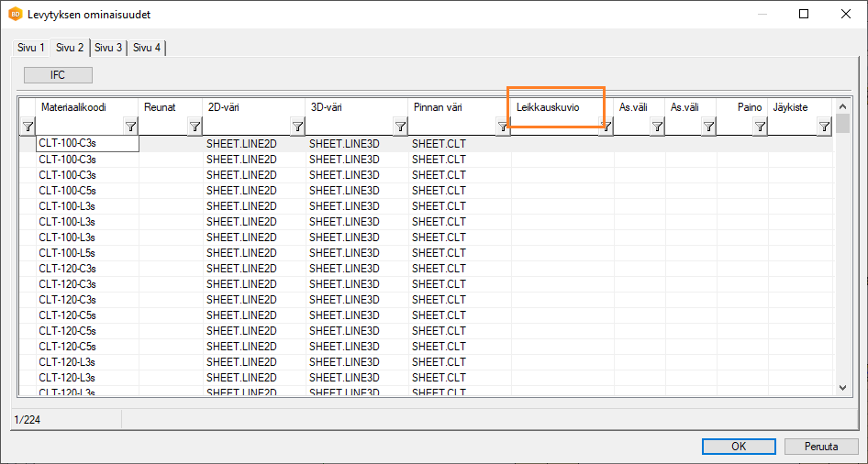
Task: Open the Pinnan väri filter icon
Action: (503, 127)
